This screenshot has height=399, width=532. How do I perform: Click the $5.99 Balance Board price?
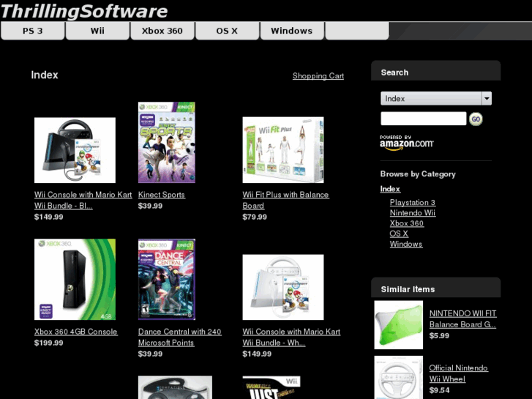(x=439, y=336)
